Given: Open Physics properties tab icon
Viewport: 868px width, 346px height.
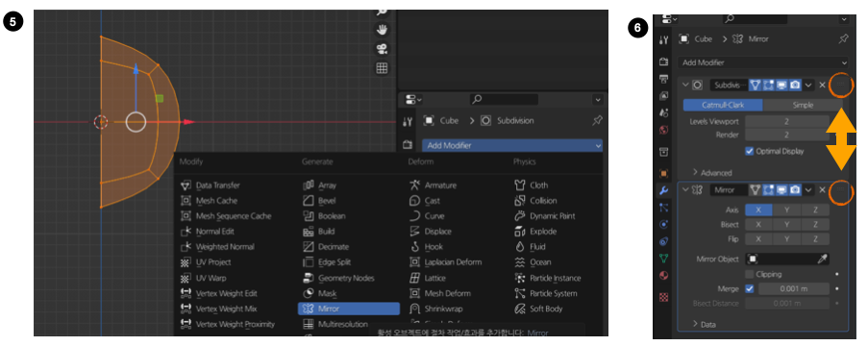Looking at the screenshot, I should point(664,225).
